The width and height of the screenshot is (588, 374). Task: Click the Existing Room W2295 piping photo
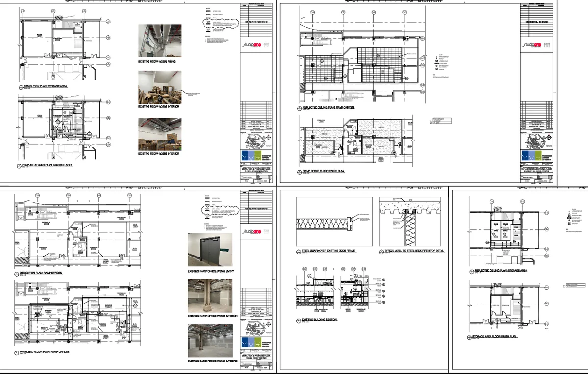160,42
